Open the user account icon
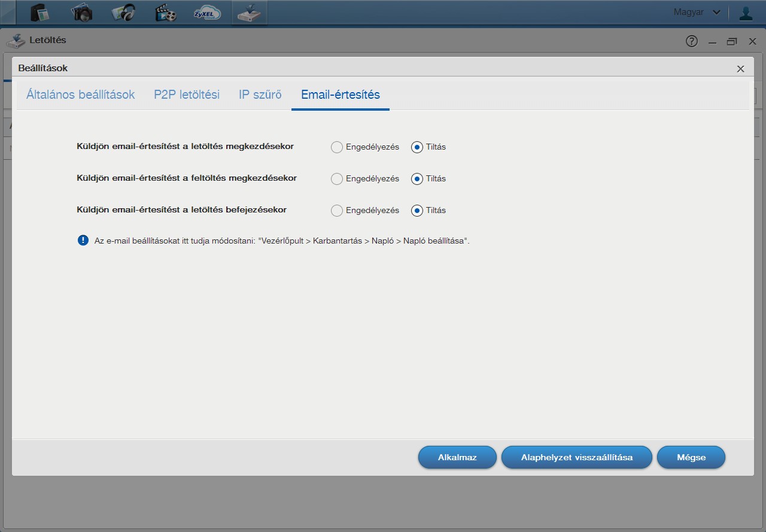 coord(746,13)
